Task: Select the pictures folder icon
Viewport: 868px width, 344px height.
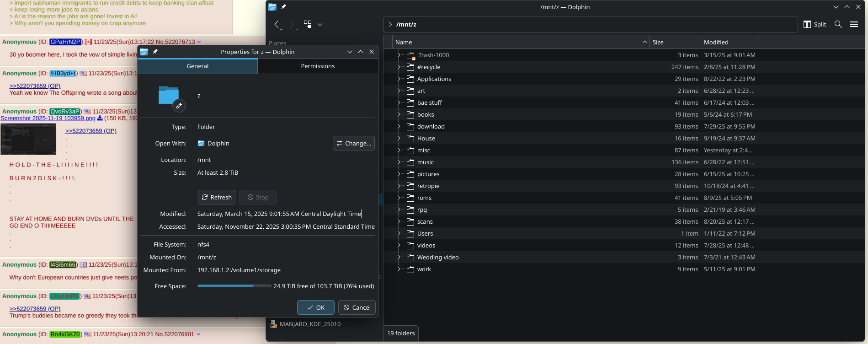Action: (410, 174)
